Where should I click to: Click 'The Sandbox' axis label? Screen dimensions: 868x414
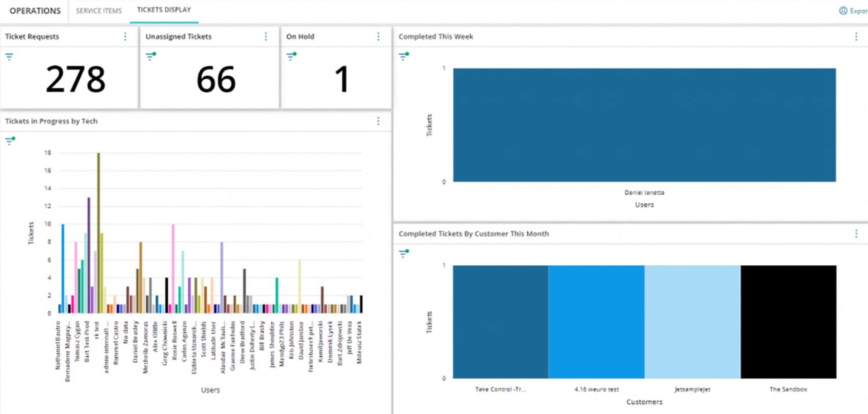coord(788,390)
